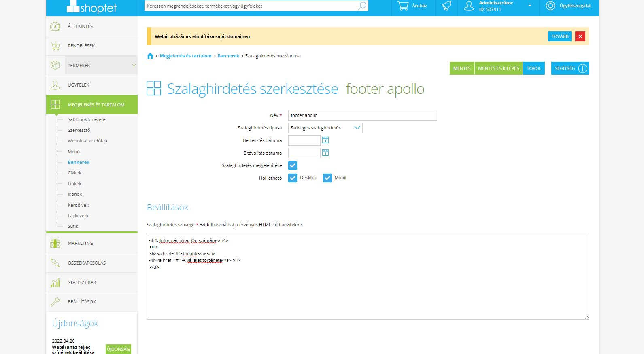The height and width of the screenshot is (354, 644).
Task: Click the Termékek box icon
Action: (x=55, y=65)
